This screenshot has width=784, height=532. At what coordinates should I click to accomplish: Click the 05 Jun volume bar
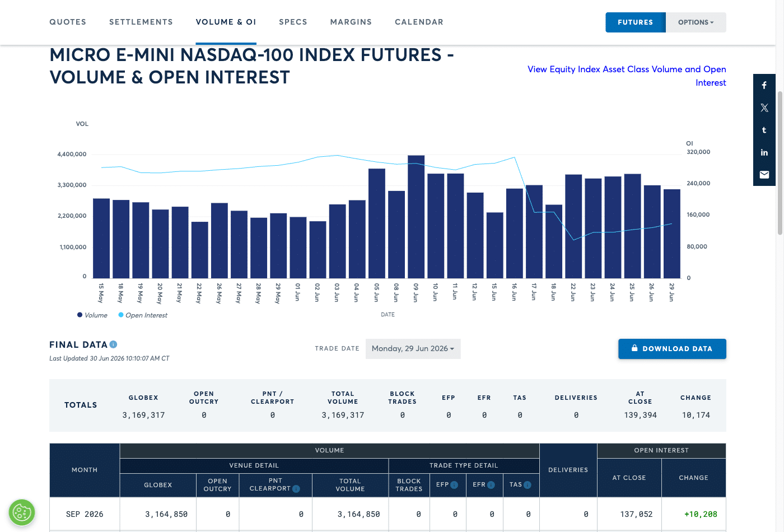(x=377, y=223)
